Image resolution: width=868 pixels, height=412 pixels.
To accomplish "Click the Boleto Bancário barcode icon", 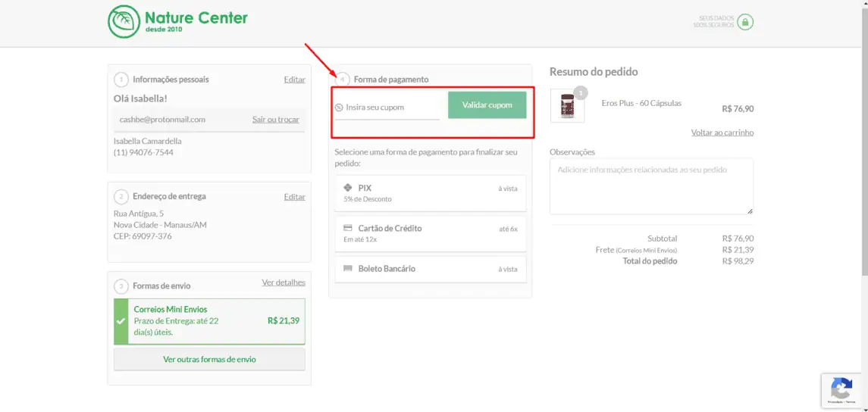I will pos(348,269).
